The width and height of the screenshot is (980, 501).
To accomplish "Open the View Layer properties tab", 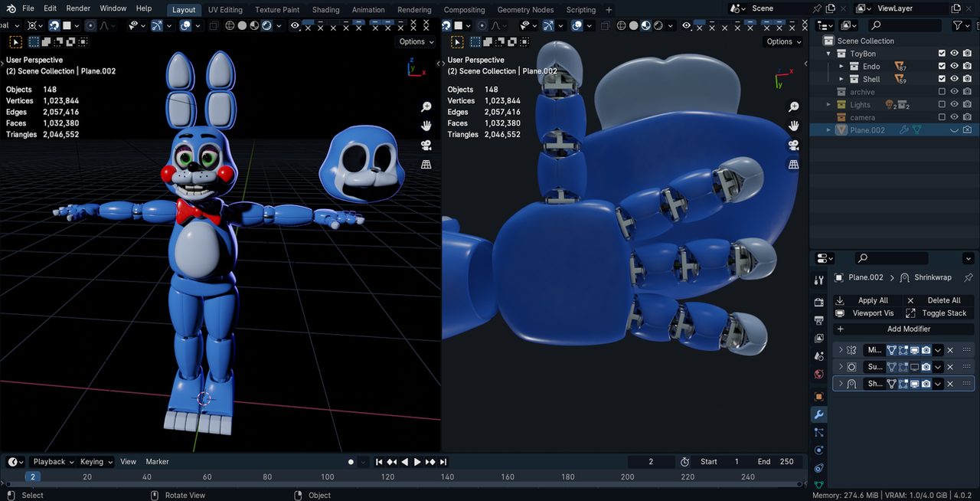I will click(819, 339).
